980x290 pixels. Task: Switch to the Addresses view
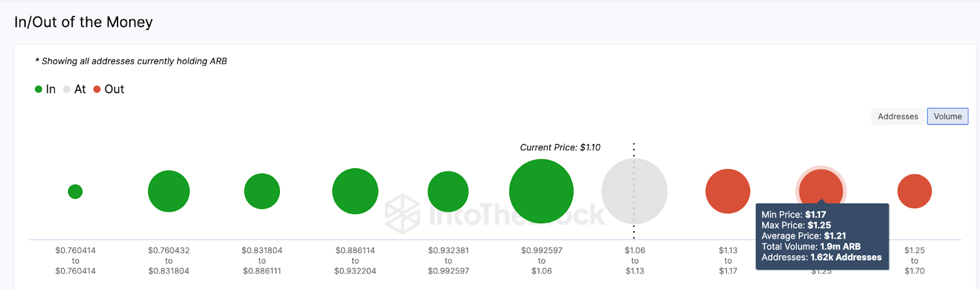pos(897,116)
